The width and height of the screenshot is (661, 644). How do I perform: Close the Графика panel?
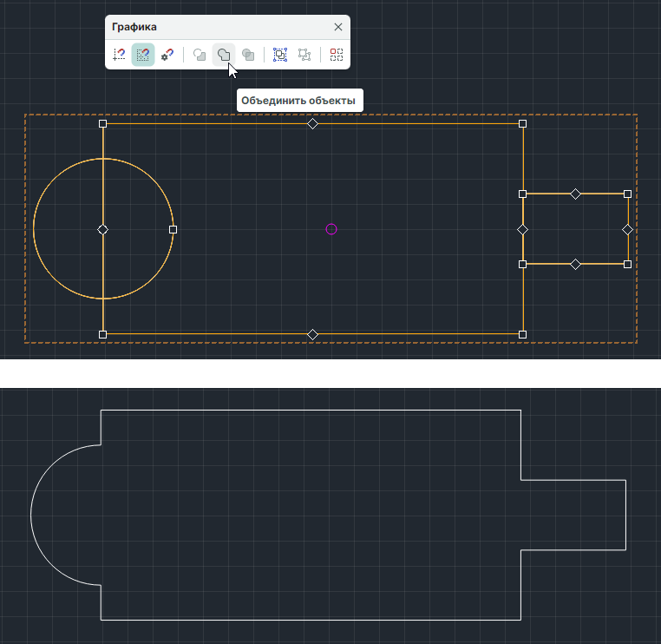(338, 27)
